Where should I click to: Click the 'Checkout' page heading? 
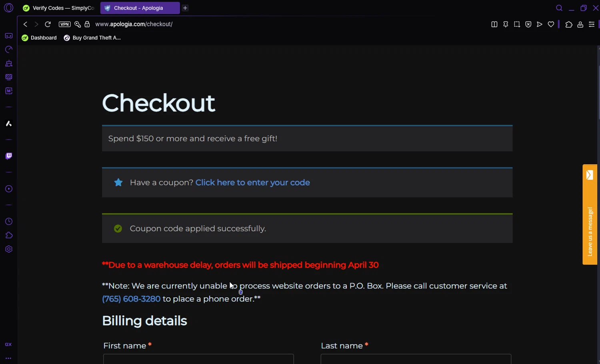click(x=158, y=103)
